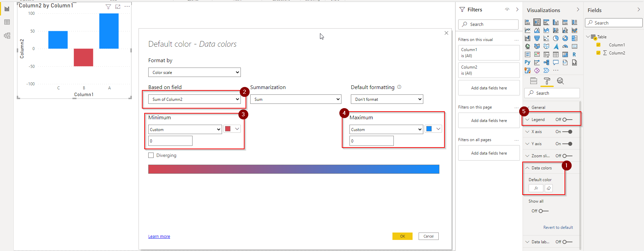Switch on the Show all toggle
The width and height of the screenshot is (644, 251).
coord(544,211)
